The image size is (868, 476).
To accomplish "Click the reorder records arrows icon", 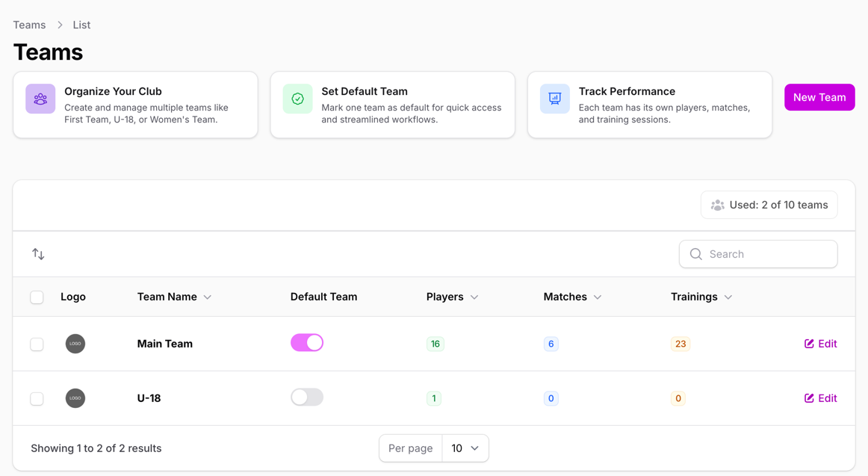I will [38, 254].
